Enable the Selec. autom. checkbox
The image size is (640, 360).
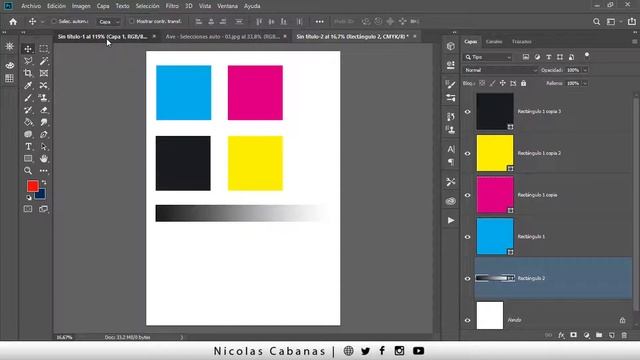53,21
